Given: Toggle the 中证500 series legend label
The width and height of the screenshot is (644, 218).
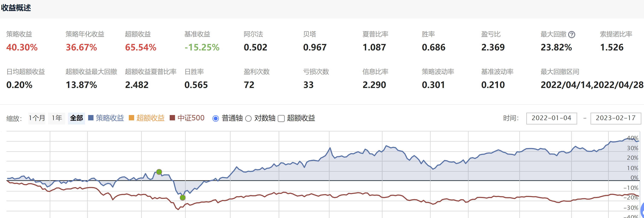Looking at the screenshot, I should (191, 118).
